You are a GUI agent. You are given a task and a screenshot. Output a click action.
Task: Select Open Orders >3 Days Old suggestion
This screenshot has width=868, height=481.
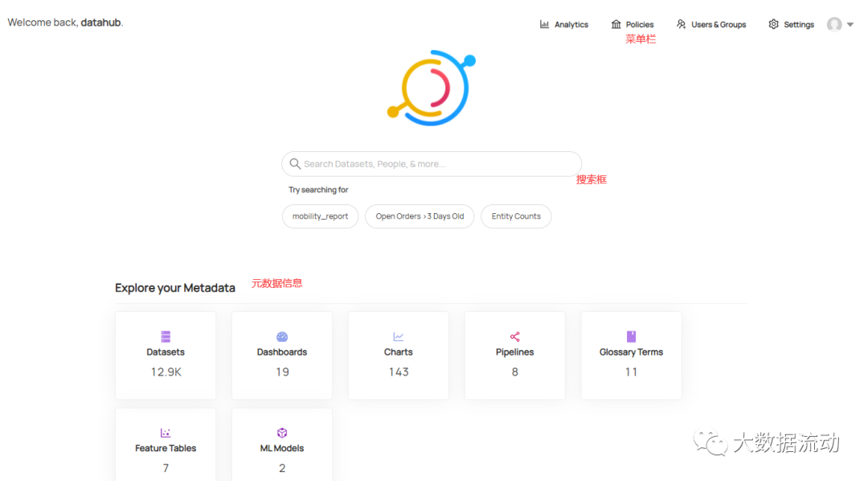point(420,216)
